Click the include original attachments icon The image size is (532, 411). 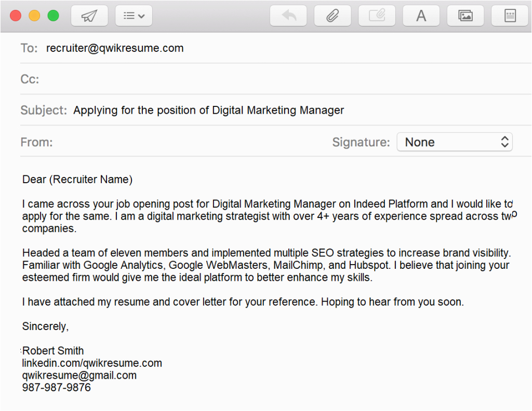[377, 16]
